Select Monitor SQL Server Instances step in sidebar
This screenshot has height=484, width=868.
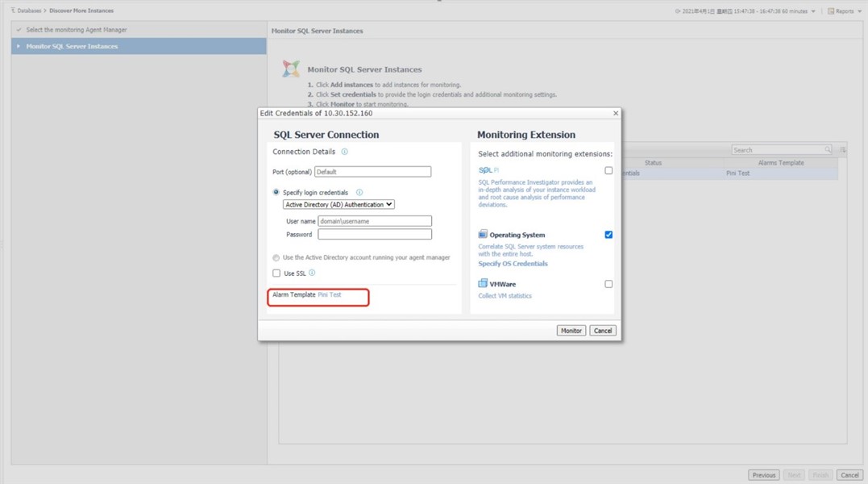point(139,46)
